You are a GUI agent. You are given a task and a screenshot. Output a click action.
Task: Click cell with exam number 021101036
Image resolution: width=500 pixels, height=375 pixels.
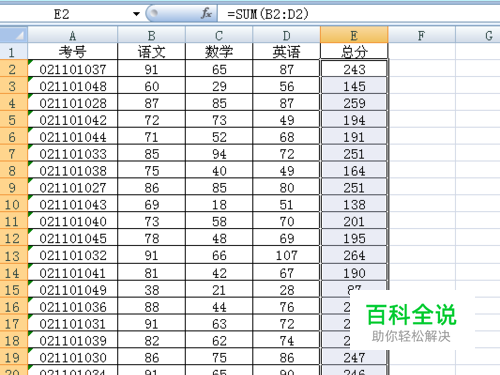pyautogui.click(x=73, y=306)
